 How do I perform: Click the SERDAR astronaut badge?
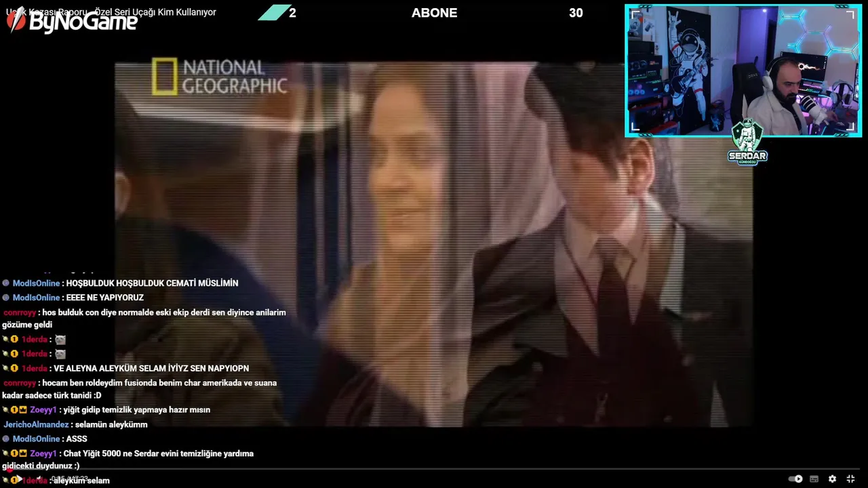pos(747,142)
